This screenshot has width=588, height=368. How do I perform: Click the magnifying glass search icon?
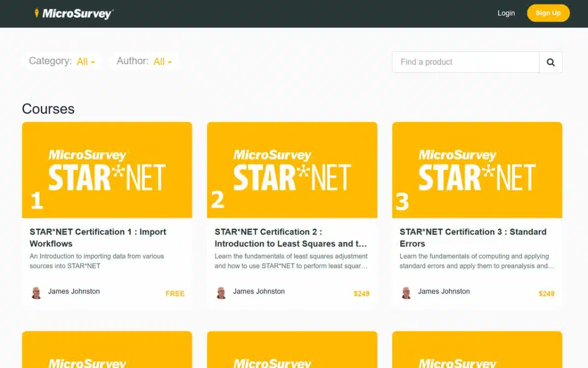pos(550,62)
